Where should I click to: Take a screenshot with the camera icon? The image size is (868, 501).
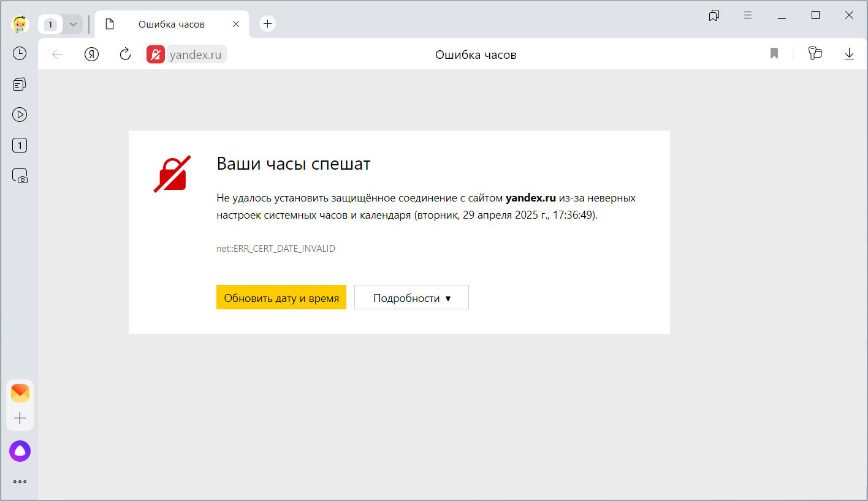20,176
